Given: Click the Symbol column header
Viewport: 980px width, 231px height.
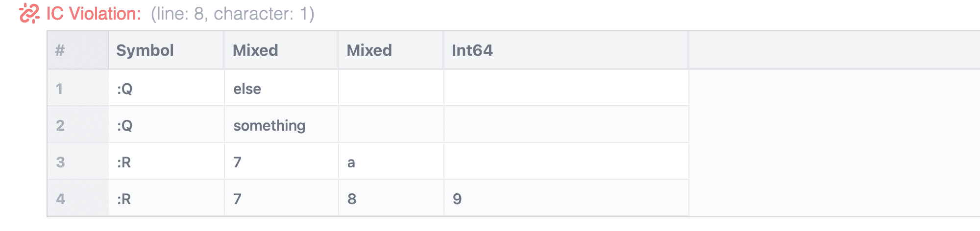Looking at the screenshot, I should point(145,50).
